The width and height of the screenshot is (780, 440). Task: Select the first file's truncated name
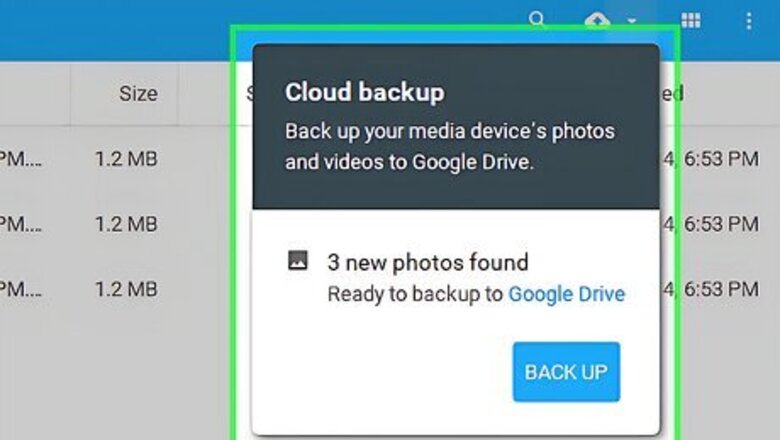pos(18,157)
